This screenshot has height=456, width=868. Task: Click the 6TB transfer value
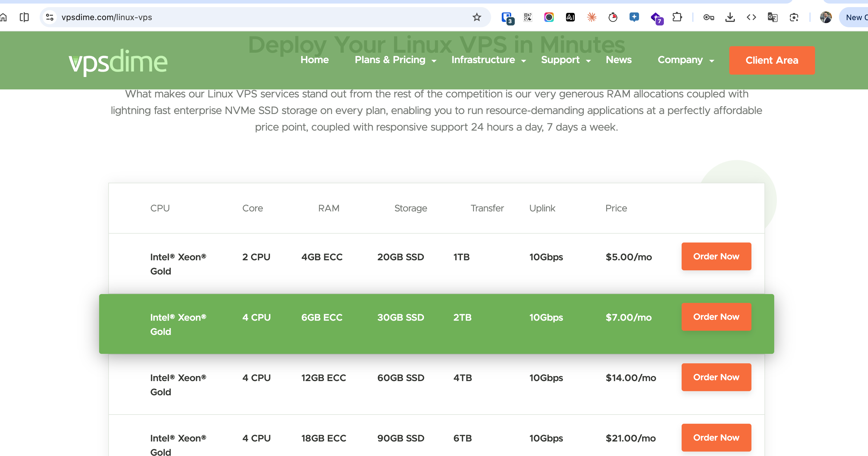(462, 438)
